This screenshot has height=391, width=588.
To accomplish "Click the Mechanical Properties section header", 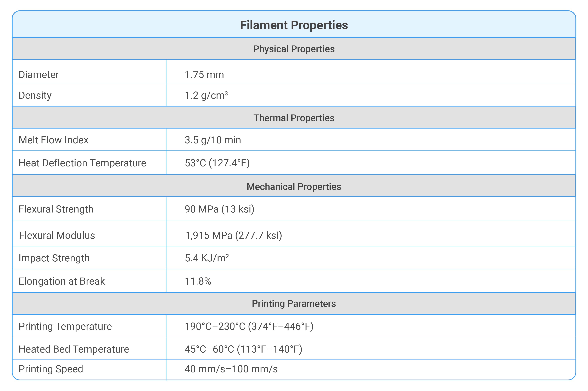I will (x=294, y=186).
